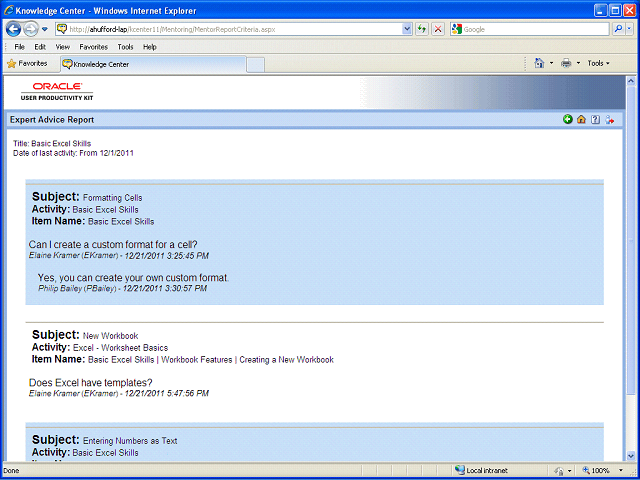Open the File menu
640x480 pixels.
pos(20,47)
